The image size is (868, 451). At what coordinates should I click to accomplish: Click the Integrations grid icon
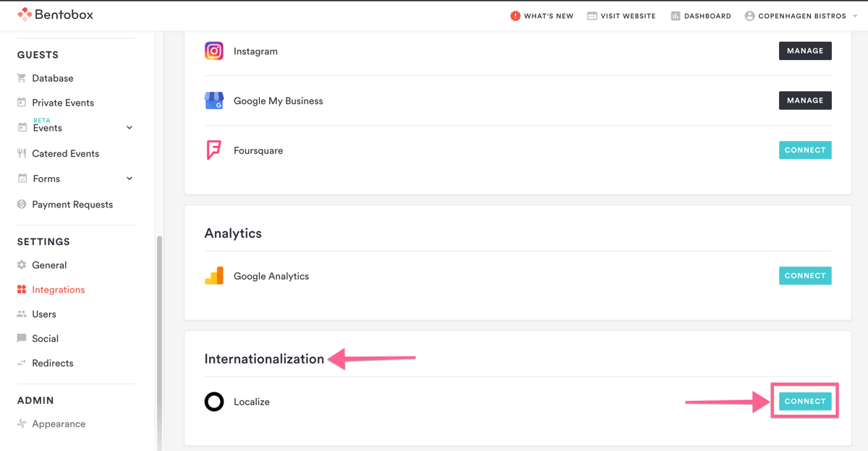22,290
